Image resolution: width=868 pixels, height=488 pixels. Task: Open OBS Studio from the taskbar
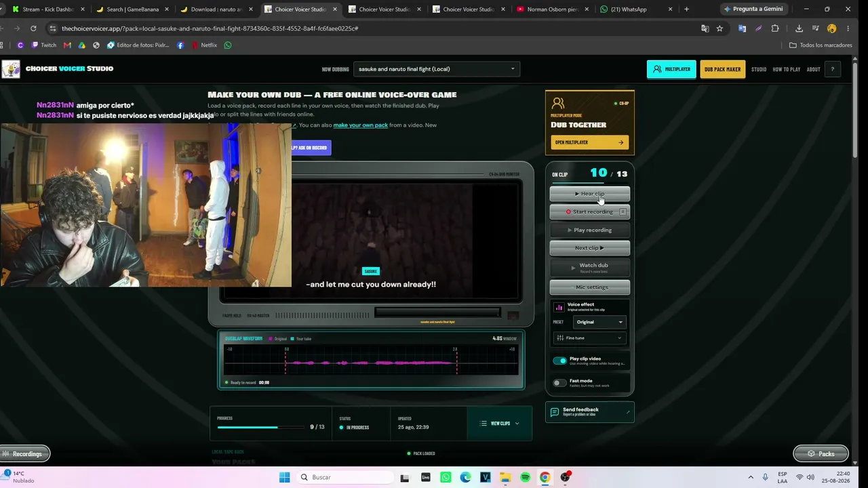click(565, 477)
